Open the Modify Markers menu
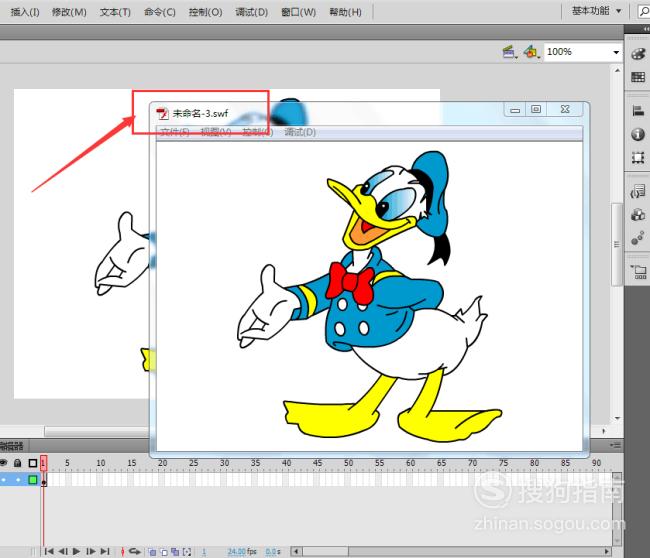Screen dimensions: 650x558 pyautogui.click(x=187, y=552)
